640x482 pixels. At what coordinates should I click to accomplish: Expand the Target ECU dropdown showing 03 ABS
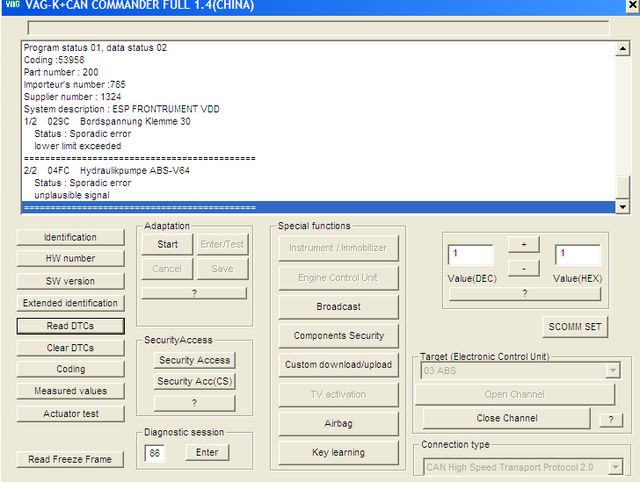coord(613,371)
